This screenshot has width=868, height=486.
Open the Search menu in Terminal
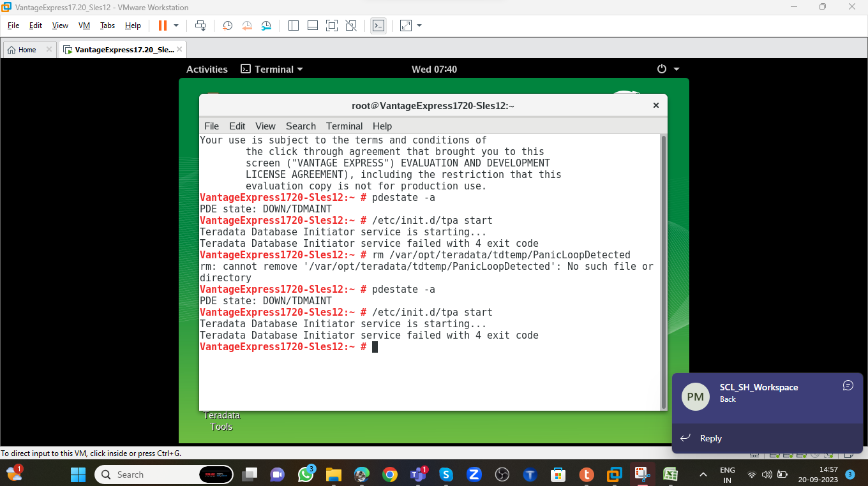point(301,126)
